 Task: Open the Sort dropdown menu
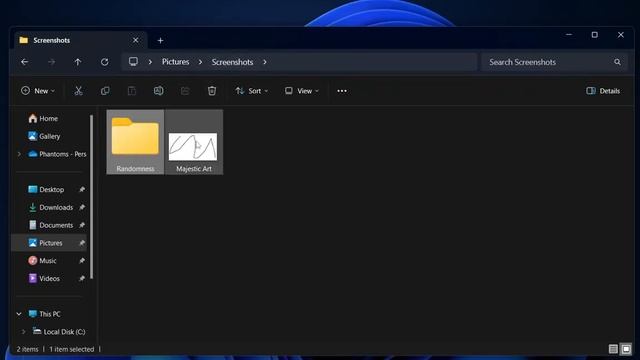pos(251,91)
